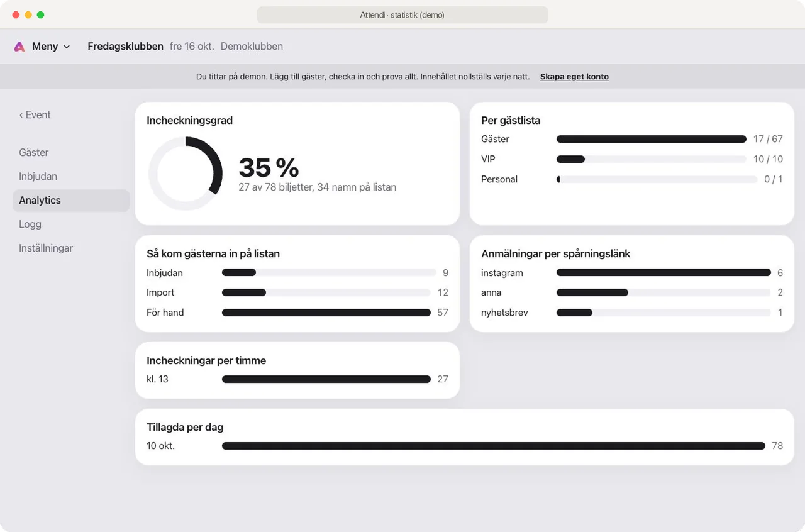Click the 17 / 67 guest count
The image size is (805, 532).
[x=768, y=139]
